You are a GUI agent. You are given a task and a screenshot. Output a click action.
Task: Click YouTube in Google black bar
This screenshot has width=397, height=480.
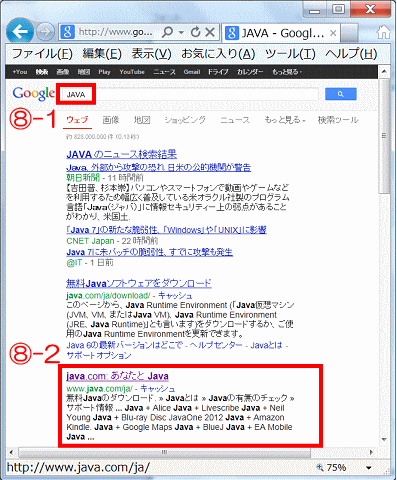(132, 72)
